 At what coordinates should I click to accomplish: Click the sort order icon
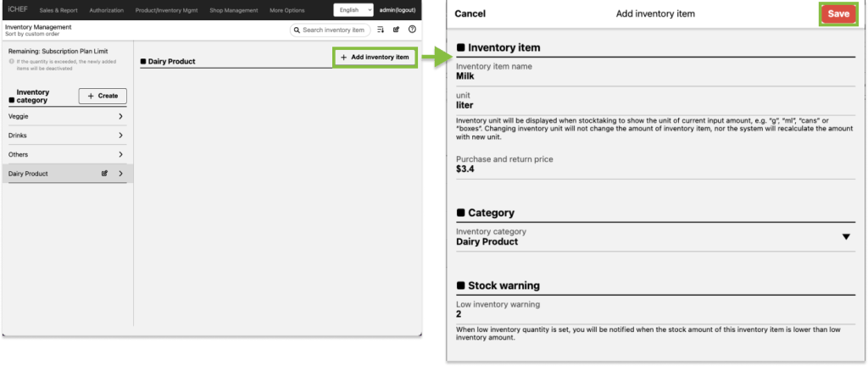coord(381,30)
